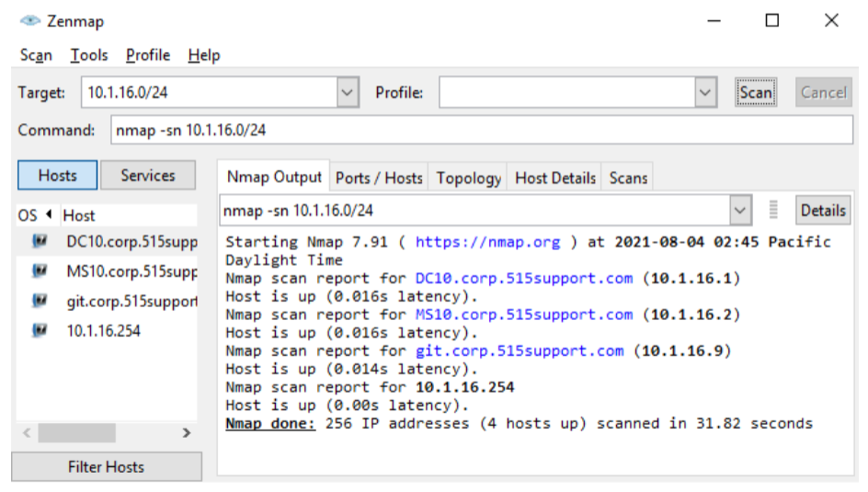Open the Profile menu in the menu bar
868x492 pixels.
point(148,55)
